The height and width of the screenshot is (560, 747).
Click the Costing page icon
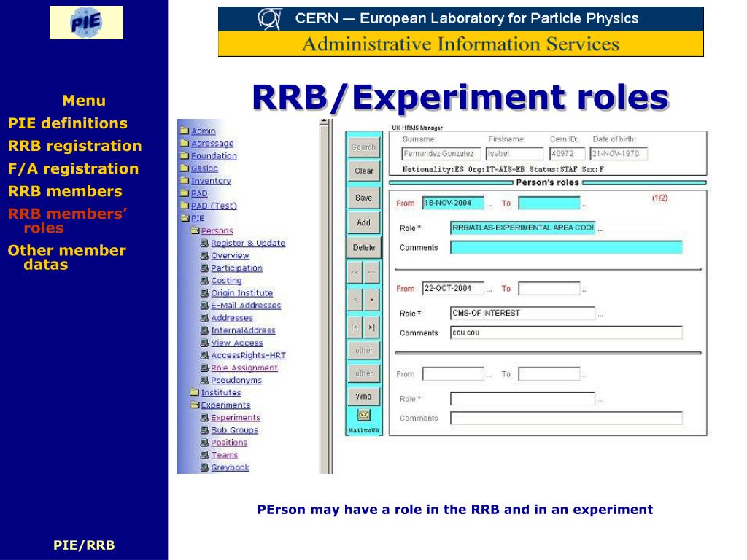tap(204, 281)
